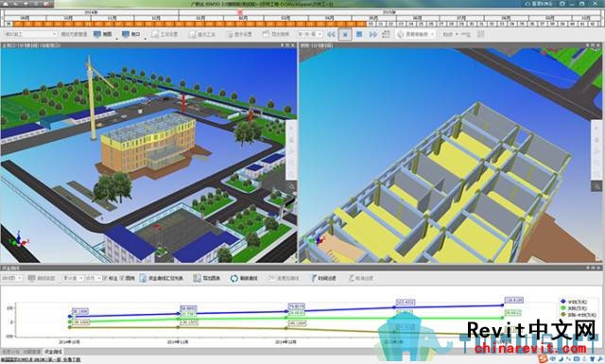This screenshot has width=605, height=364.
Task: Open the simulation mode combo box in top toolbar
Action: pyautogui.click(x=30, y=34)
